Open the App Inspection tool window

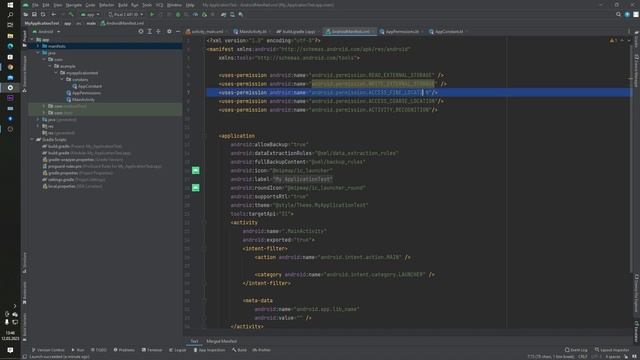(209, 350)
